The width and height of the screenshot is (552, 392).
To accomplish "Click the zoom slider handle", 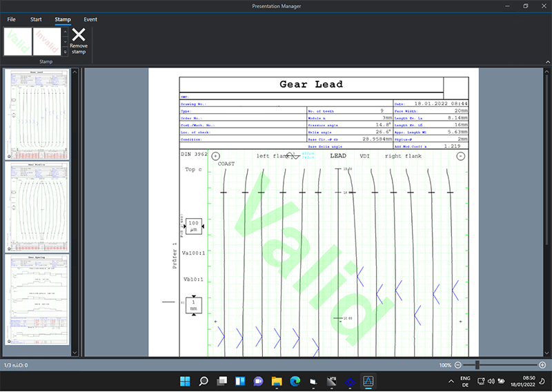I will [x=477, y=365].
